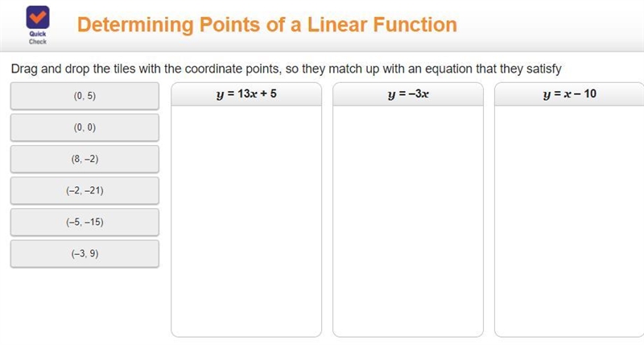
Task: Click the y = 13x + 5 column header
Action: [x=246, y=94]
